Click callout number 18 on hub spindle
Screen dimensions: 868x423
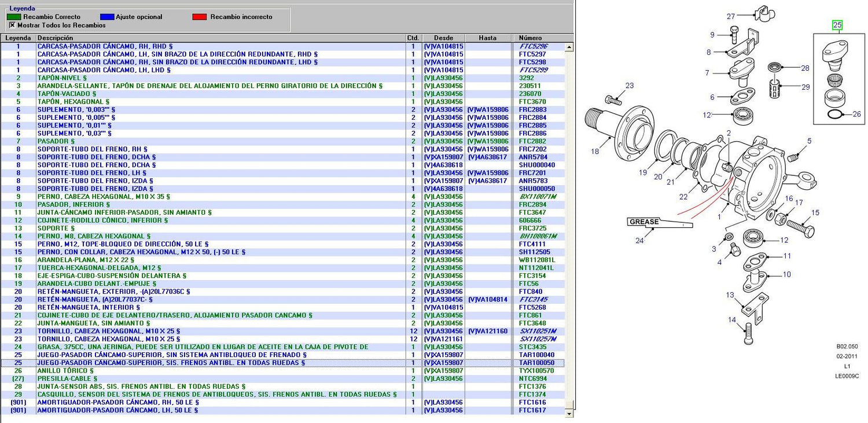tap(595, 152)
